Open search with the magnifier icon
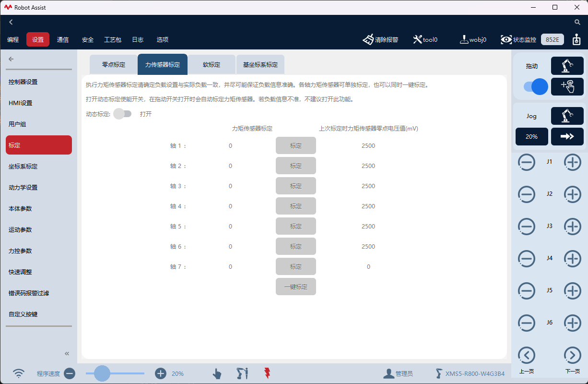The height and width of the screenshot is (384, 588). [577, 22]
